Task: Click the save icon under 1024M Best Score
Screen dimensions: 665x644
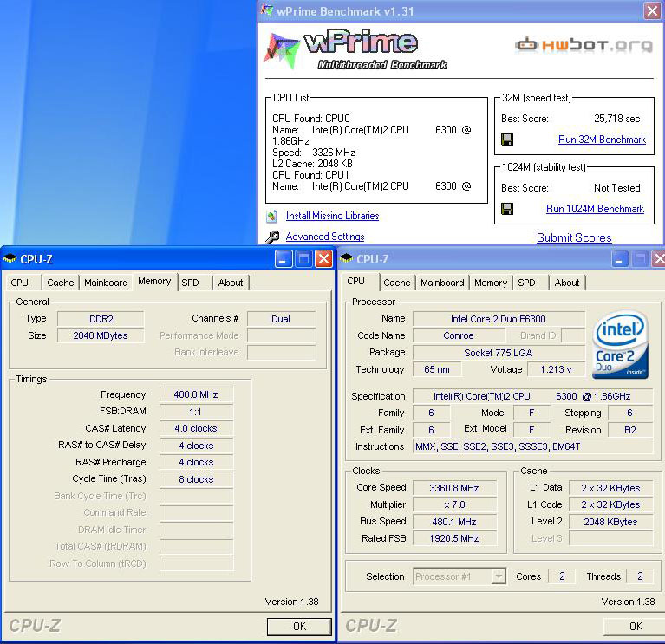Action: (507, 209)
